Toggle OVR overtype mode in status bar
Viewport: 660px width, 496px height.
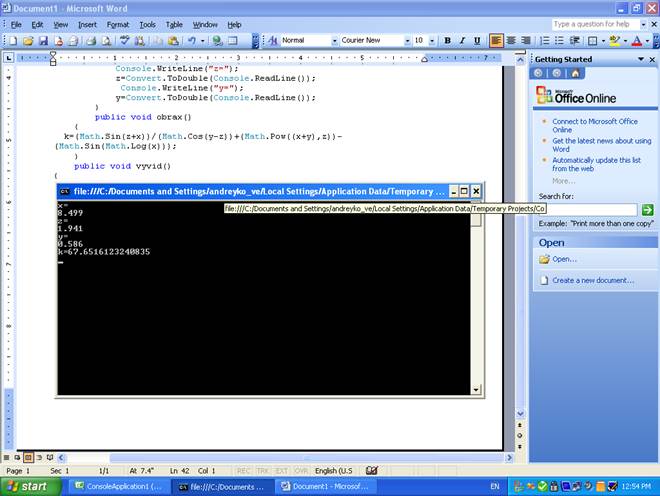(x=301, y=471)
